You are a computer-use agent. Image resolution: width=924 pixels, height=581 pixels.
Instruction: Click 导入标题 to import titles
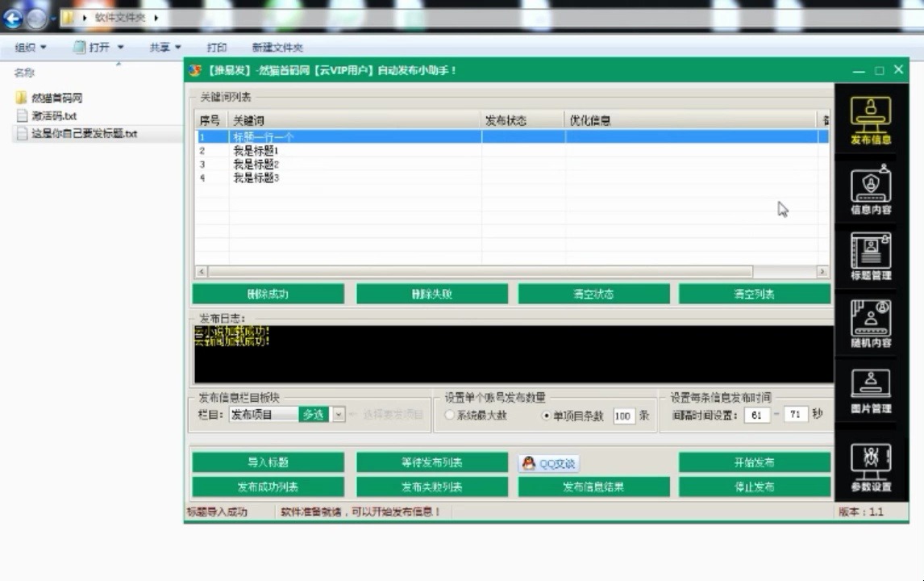268,462
